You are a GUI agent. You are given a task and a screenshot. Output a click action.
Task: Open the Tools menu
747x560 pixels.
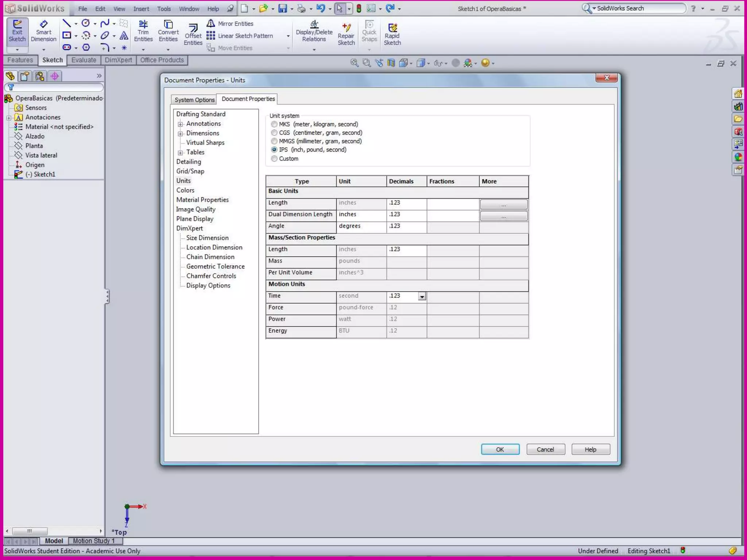click(x=164, y=9)
